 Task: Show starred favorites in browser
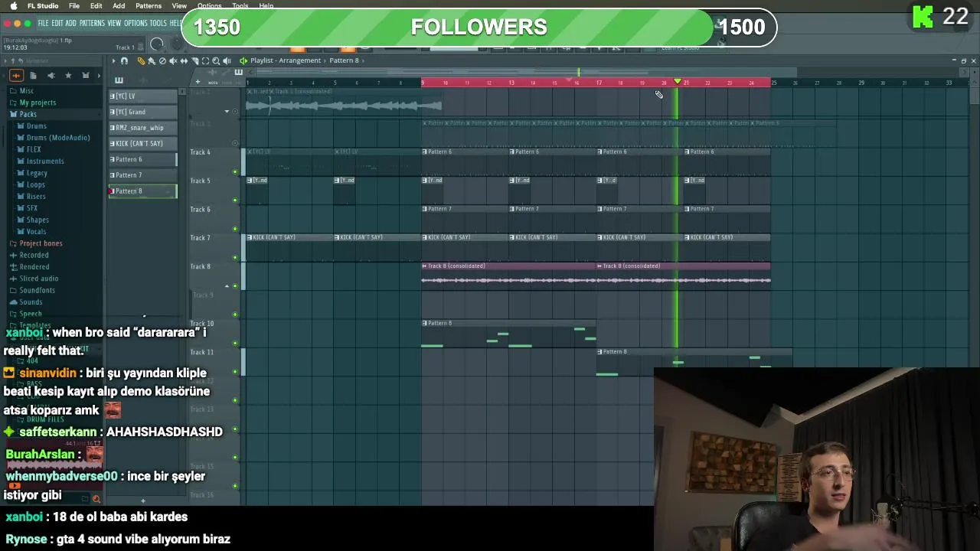(x=68, y=75)
